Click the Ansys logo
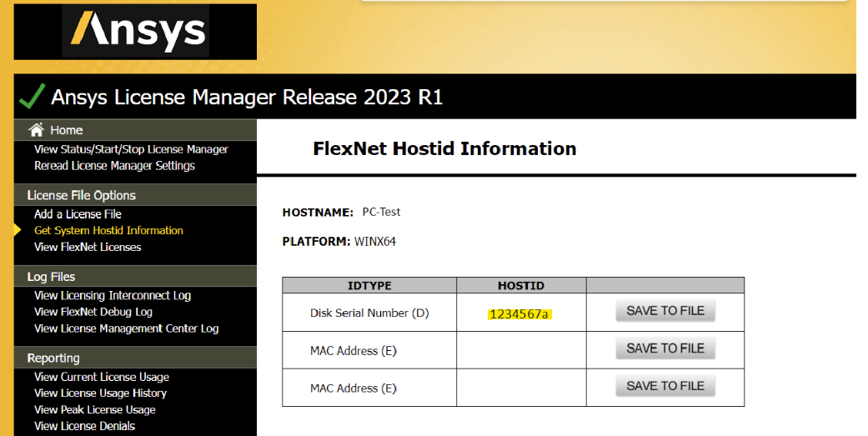Image resolution: width=868 pixels, height=436 pixels. 136,32
